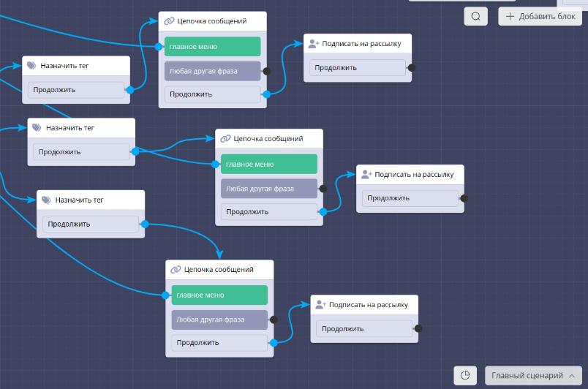Click Любая другая фраза in middle chain block

[x=269, y=189]
